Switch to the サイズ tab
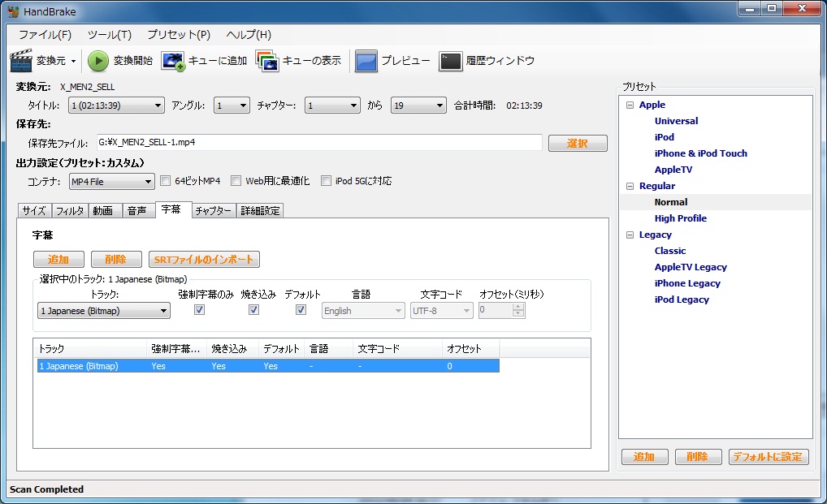The height and width of the screenshot is (504, 827). (x=34, y=211)
